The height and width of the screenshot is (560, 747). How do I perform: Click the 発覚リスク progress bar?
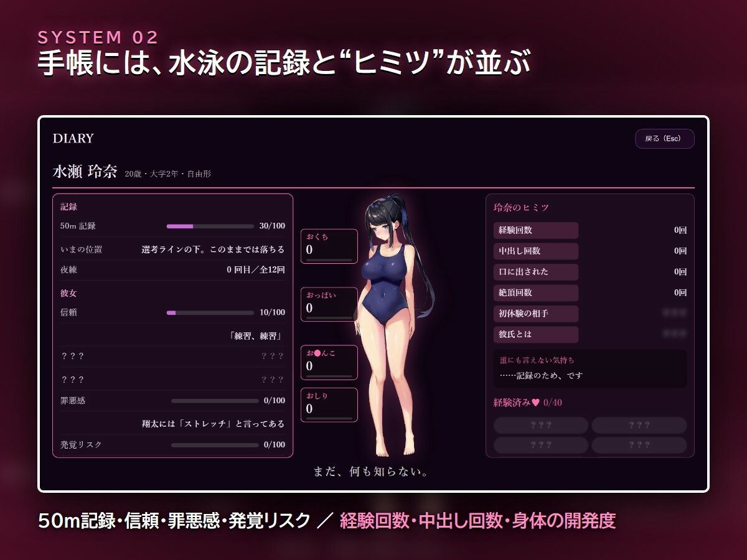(x=215, y=445)
